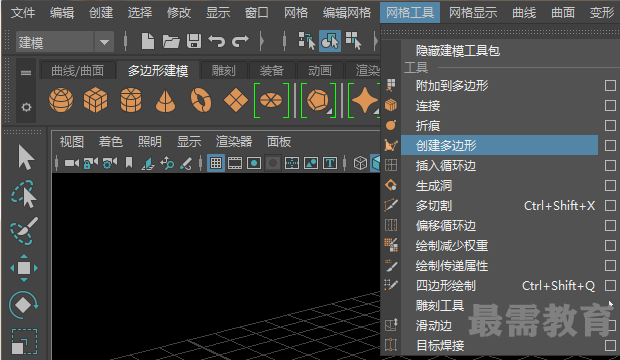The height and width of the screenshot is (360, 620).
Task: Open the viewport 着色 panel menu
Action: (111, 142)
